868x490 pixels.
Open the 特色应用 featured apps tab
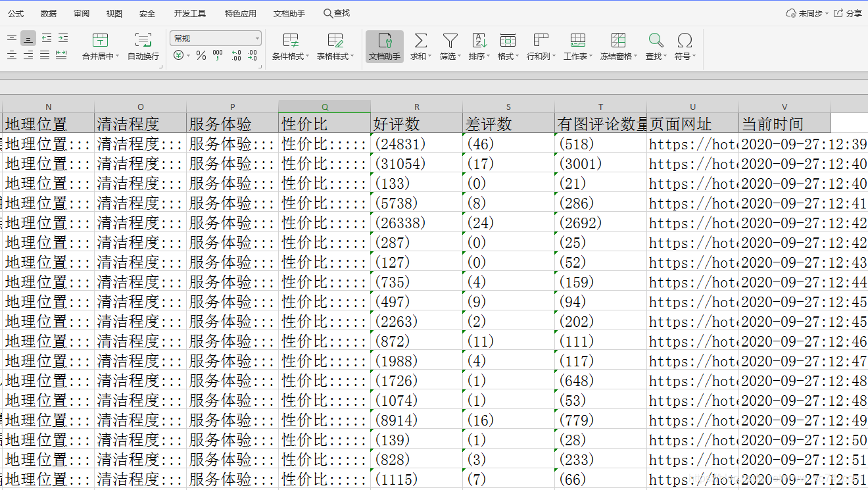click(241, 13)
